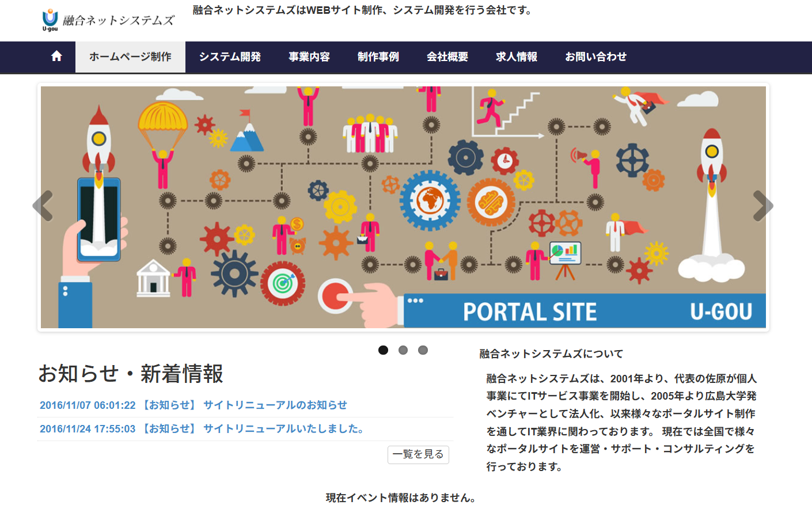This screenshot has width=812, height=505.
Task: Open the 求人情報 menu item
Action: 517,57
